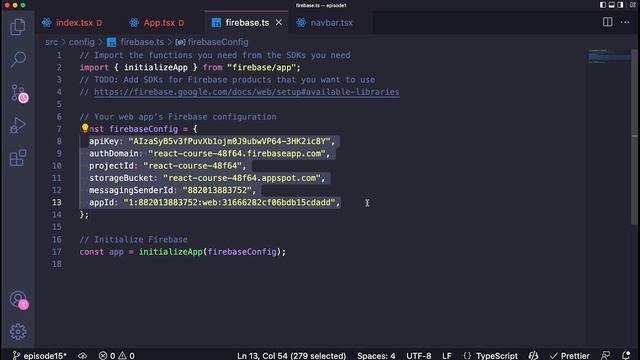Viewport: 640px width, 360px height.
Task: Click the authDomain property on line 9
Action: (x=113, y=153)
